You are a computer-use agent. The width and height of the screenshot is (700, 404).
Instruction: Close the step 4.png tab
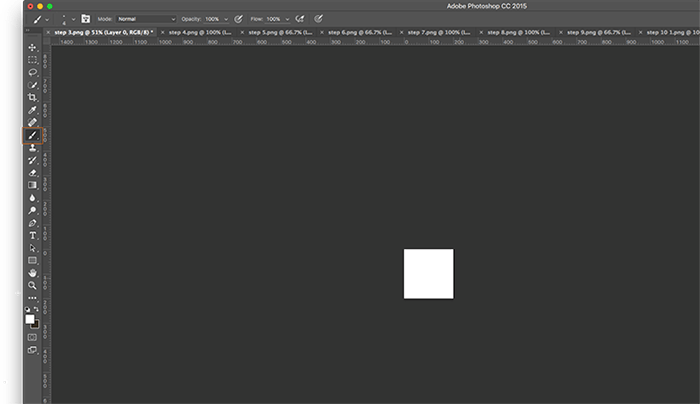[x=162, y=33]
